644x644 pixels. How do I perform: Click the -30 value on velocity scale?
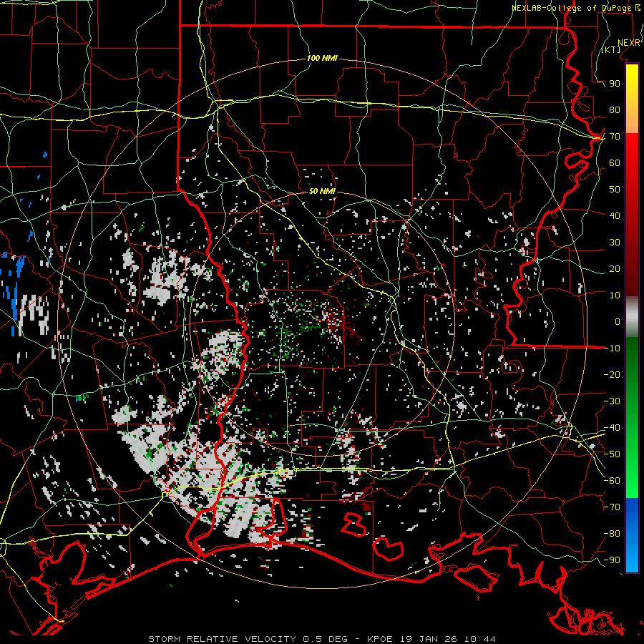point(612,401)
